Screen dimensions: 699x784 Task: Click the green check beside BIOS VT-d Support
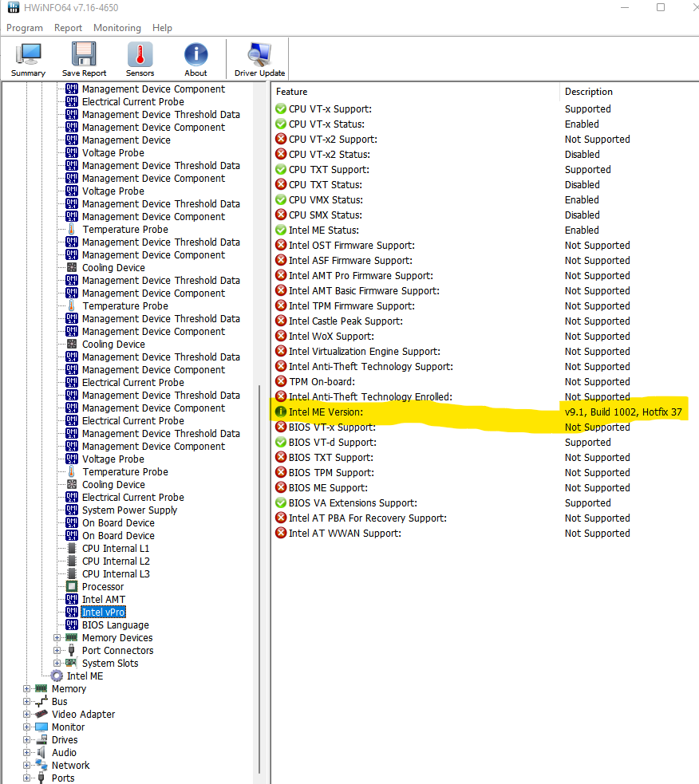coord(281,442)
